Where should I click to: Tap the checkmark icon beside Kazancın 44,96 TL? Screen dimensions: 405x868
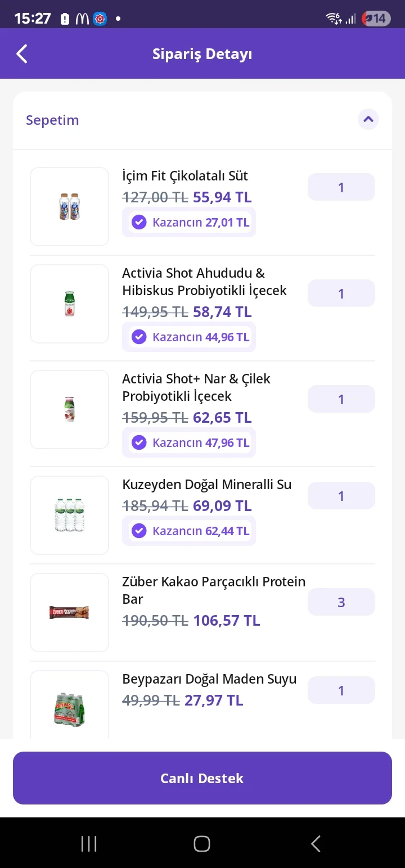tap(139, 337)
